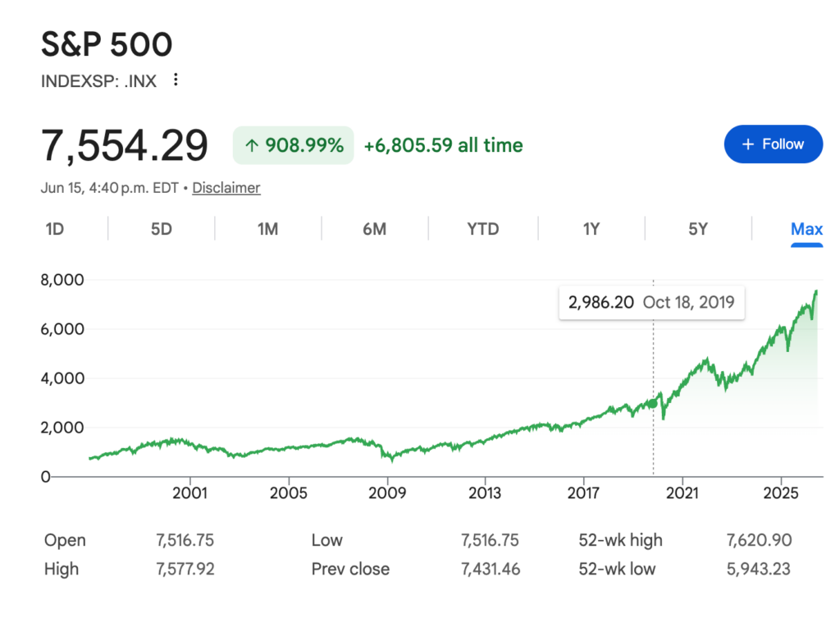Click the 2009 label on the chart axis
840x627 pixels.
coord(387,493)
